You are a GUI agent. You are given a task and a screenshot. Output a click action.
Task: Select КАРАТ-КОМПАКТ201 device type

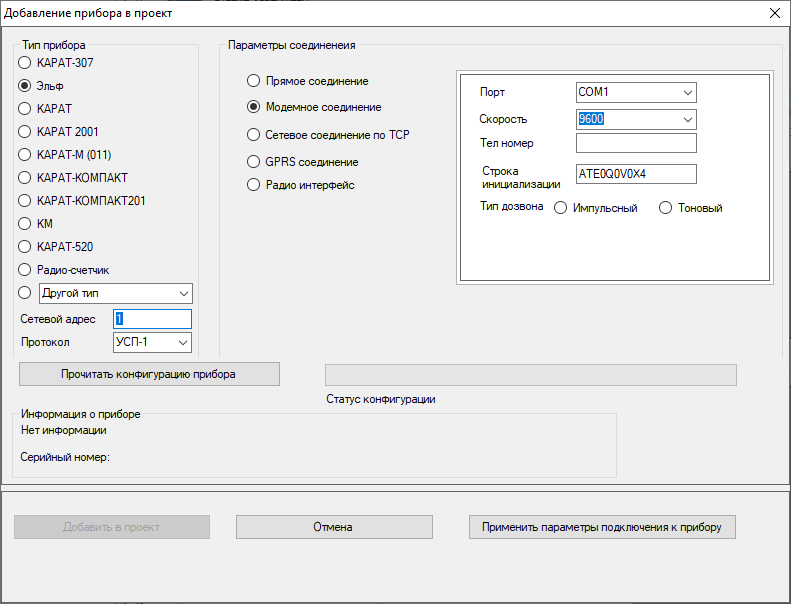pyautogui.click(x=25, y=200)
